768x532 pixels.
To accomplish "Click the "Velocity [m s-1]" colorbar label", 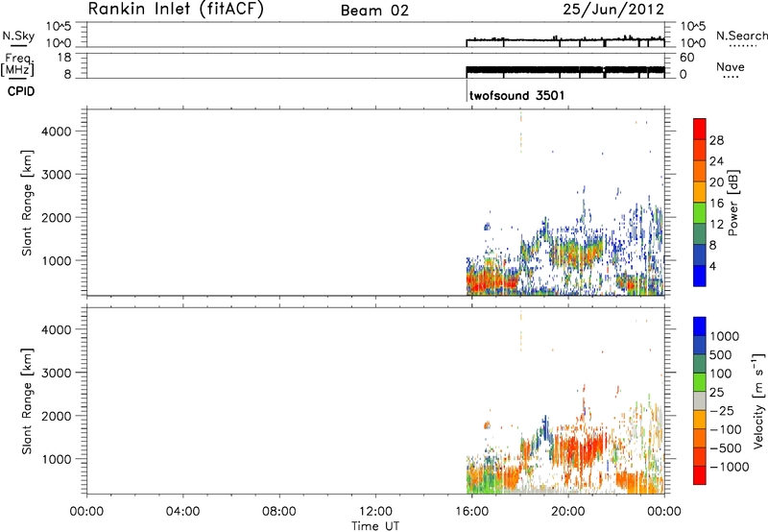I will click(758, 400).
